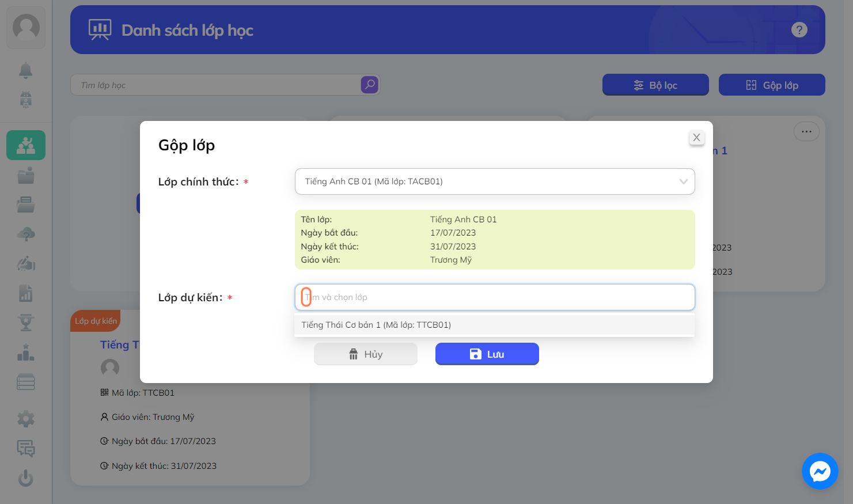Click Giáo viên: Trương Mỹ on card
Screen dimensions: 853x504
pyautogui.click(x=153, y=417)
